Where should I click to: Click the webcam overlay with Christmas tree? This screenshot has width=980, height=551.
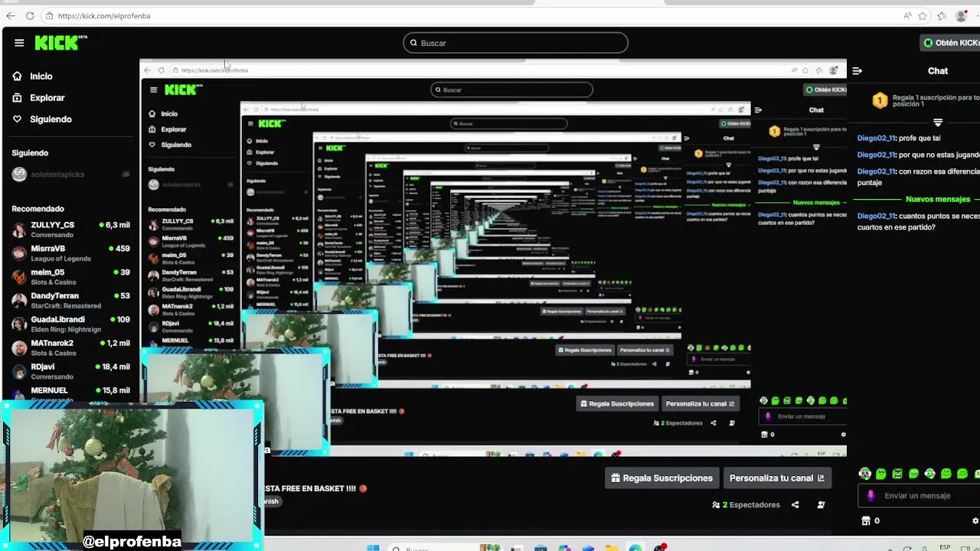[132, 474]
